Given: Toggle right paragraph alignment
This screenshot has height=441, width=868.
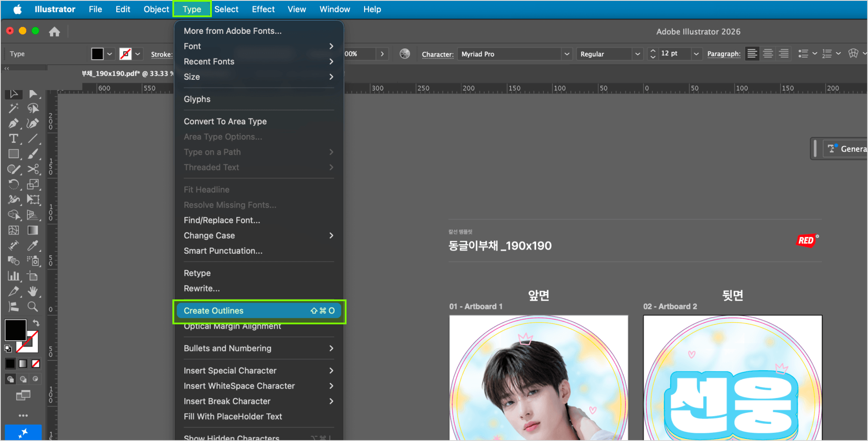Looking at the screenshot, I should point(784,54).
